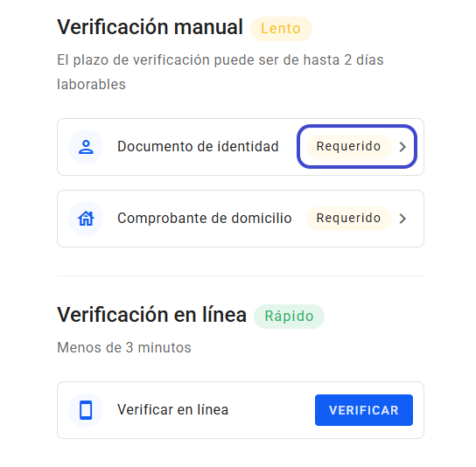Click the Verificación en línea heading
Image resolution: width=476 pixels, height=467 pixels.
coord(151,315)
